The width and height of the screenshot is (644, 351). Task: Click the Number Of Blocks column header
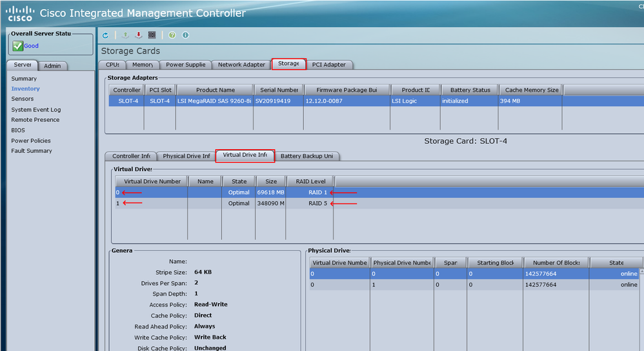(556, 263)
